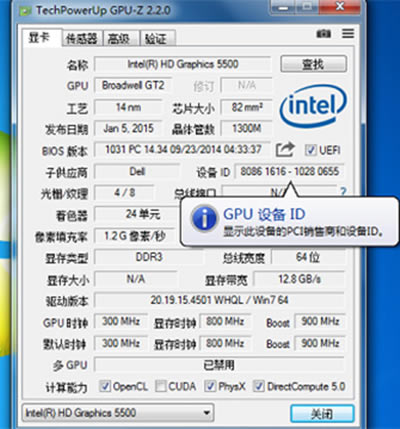The height and width of the screenshot is (429, 400).
Task: Enable the CUDA checkbox
Action: coord(161,386)
